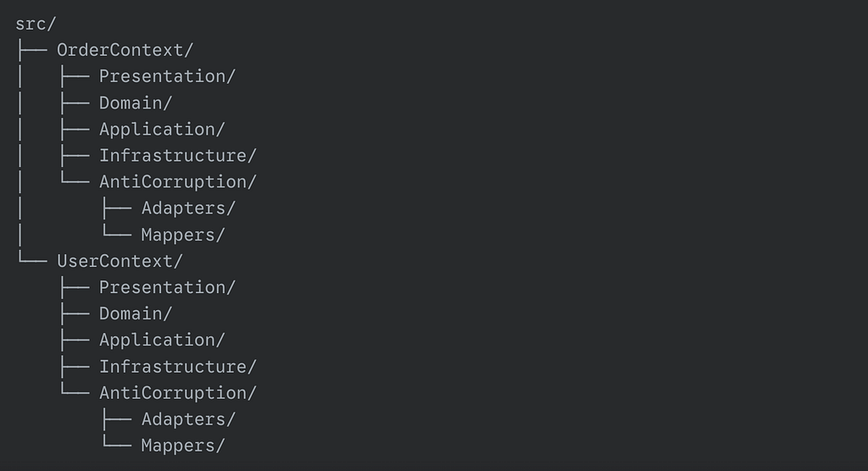This screenshot has width=868, height=471.
Task: Click Application/ inside UserContext
Action: 162,341
